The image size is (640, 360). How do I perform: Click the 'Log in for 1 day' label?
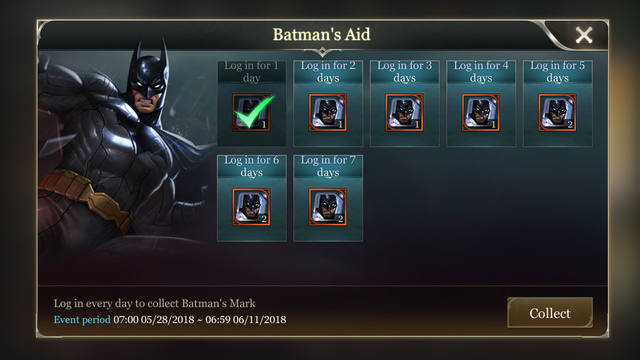251,72
